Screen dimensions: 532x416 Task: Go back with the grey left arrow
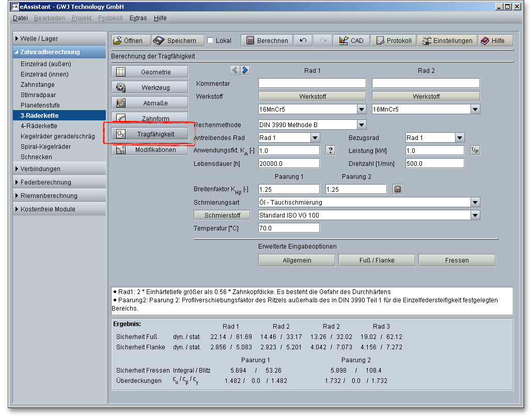coord(235,70)
